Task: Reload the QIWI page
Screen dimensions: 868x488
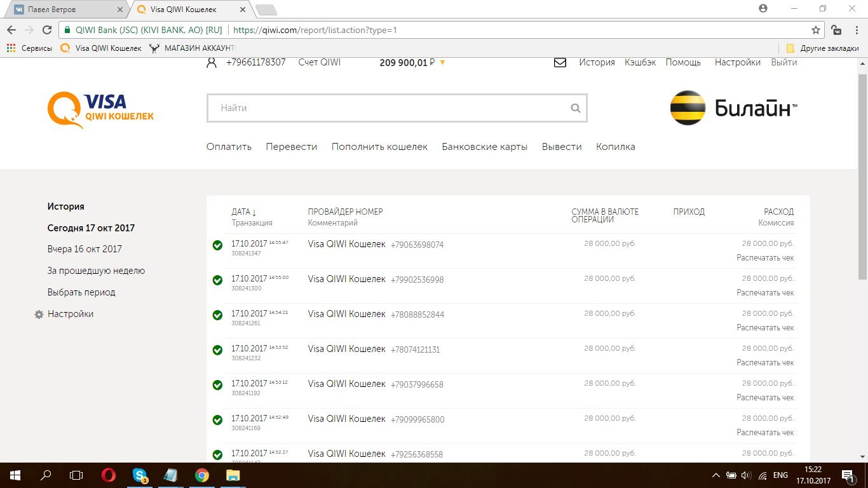Action: click(x=46, y=30)
